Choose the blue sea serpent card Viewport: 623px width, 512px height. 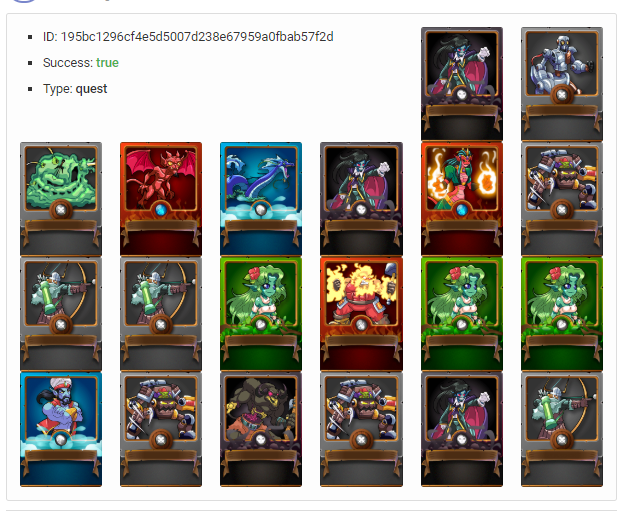tap(261, 199)
